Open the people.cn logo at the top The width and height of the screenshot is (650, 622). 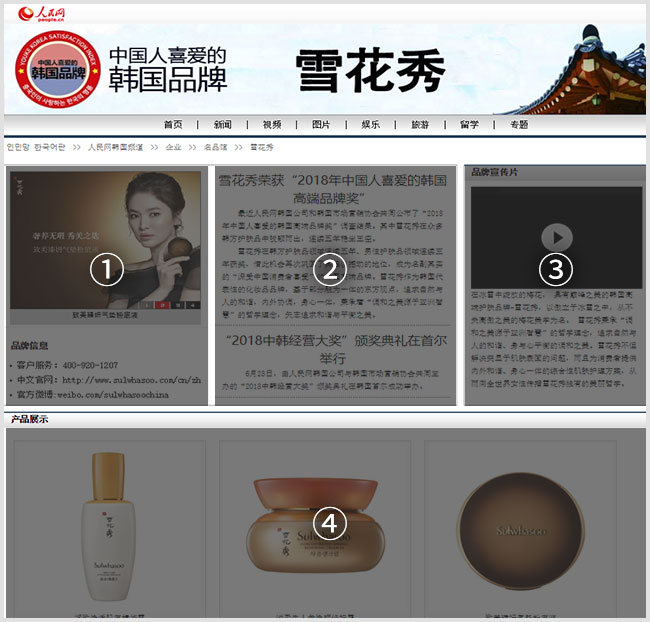click(41, 14)
